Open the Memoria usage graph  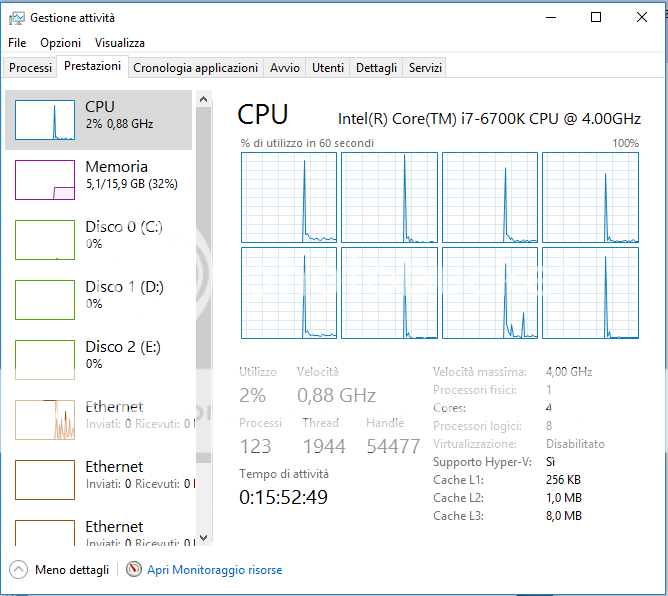click(45, 180)
